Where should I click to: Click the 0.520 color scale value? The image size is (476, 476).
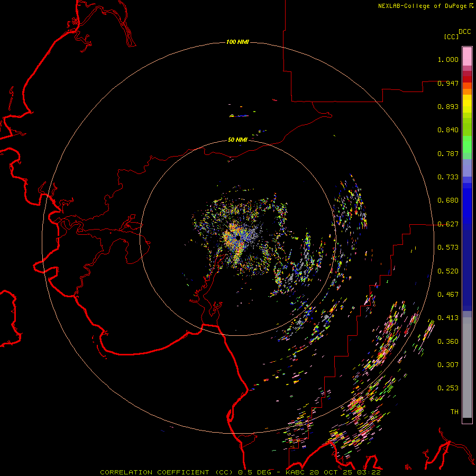tap(448, 271)
